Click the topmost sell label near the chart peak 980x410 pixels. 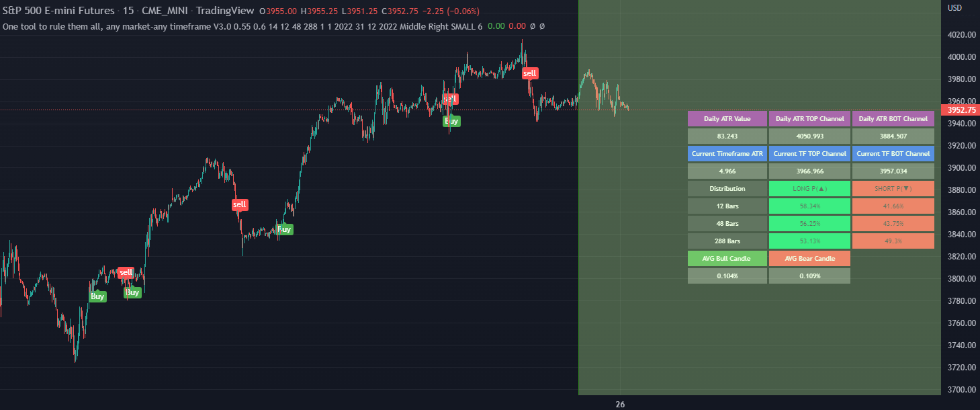click(530, 73)
